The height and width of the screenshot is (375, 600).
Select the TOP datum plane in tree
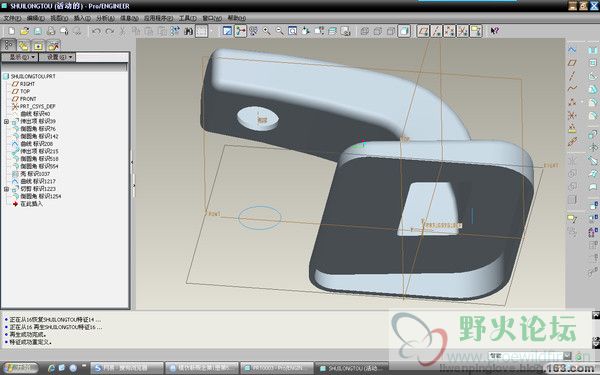[x=25, y=91]
